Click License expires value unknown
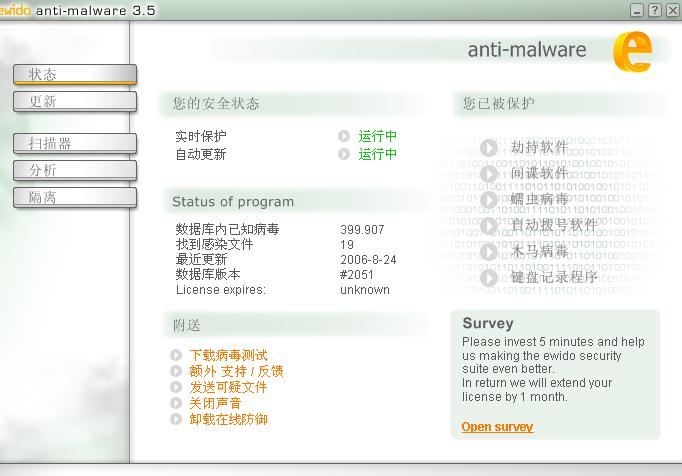Image resolution: width=682 pixels, height=476 pixels. pyautogui.click(x=365, y=290)
